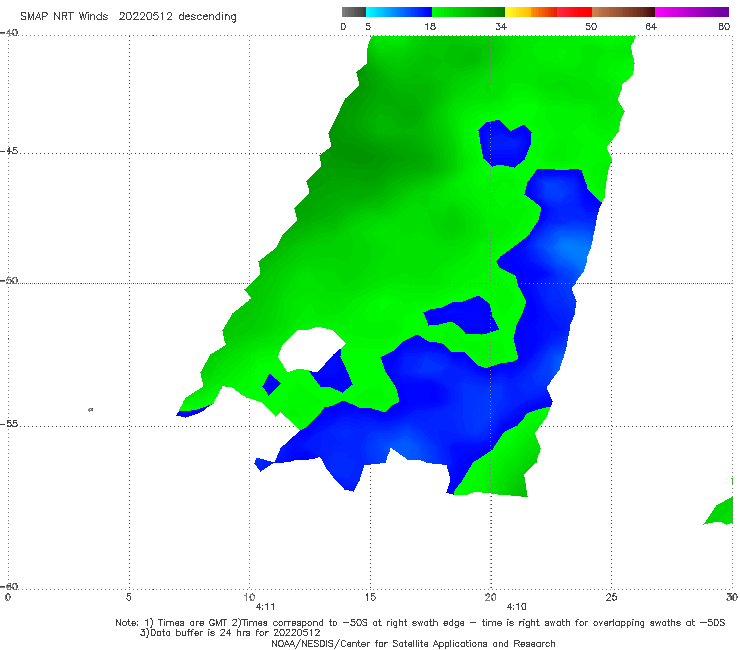Click the cyan-to-blue colorbar segment

tap(399, 12)
